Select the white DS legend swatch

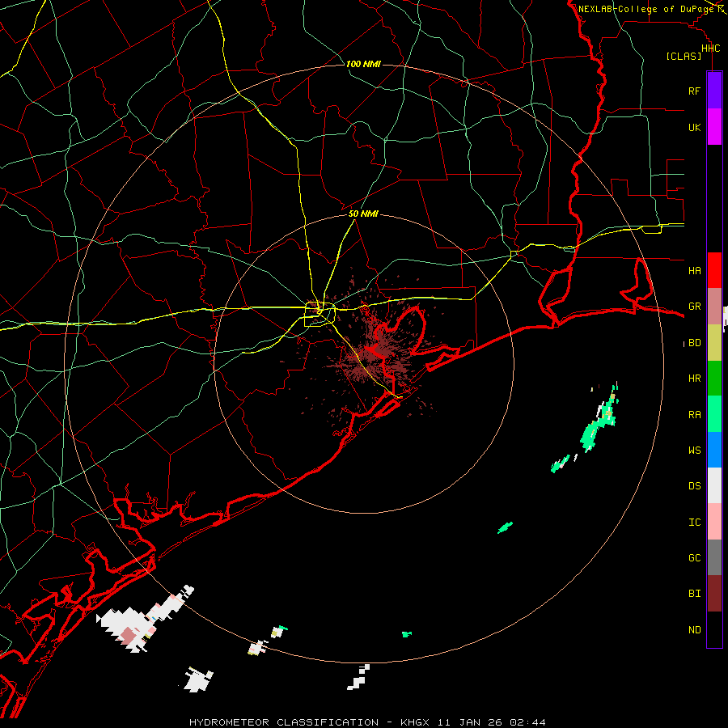tap(714, 485)
